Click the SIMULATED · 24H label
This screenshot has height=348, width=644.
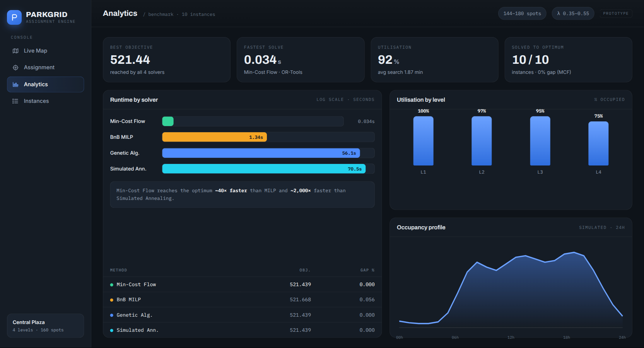point(602,228)
